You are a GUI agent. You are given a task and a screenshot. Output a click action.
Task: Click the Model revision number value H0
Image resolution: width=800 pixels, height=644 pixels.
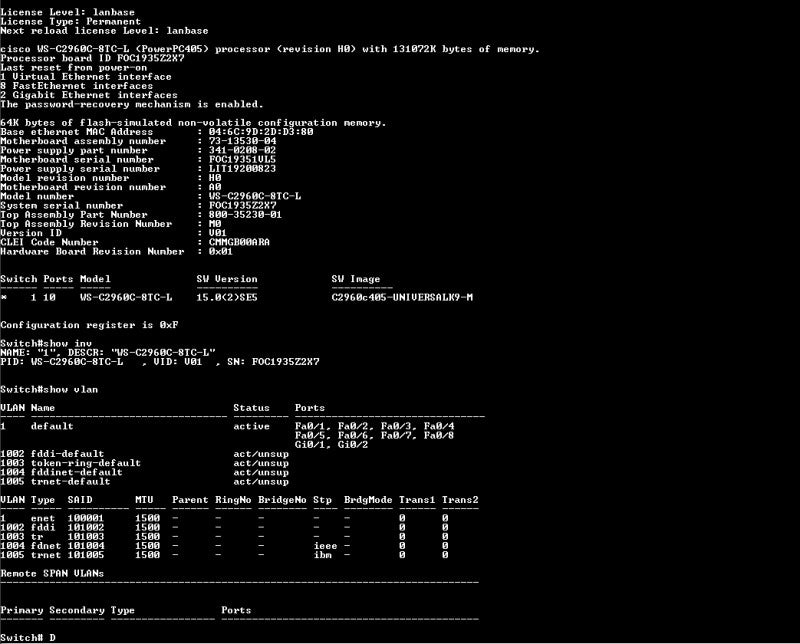point(215,178)
